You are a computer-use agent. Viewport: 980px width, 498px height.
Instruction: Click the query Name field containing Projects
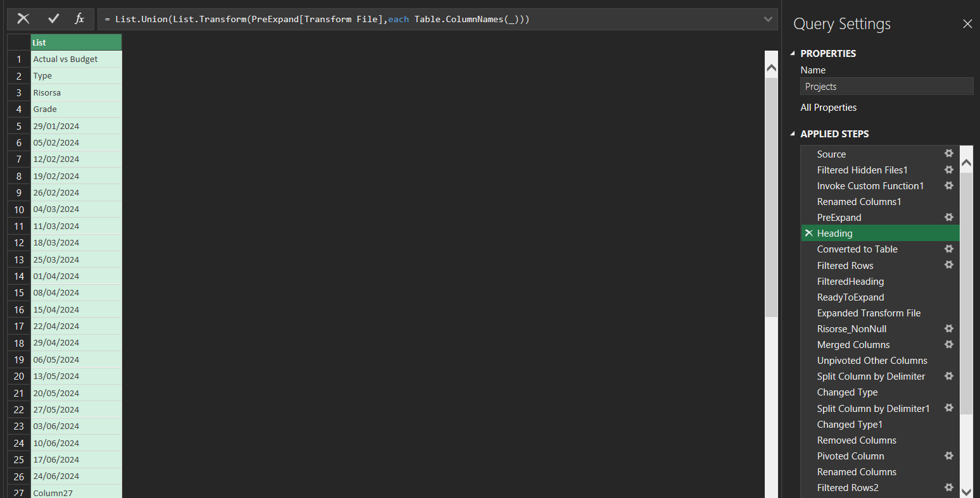(x=886, y=86)
